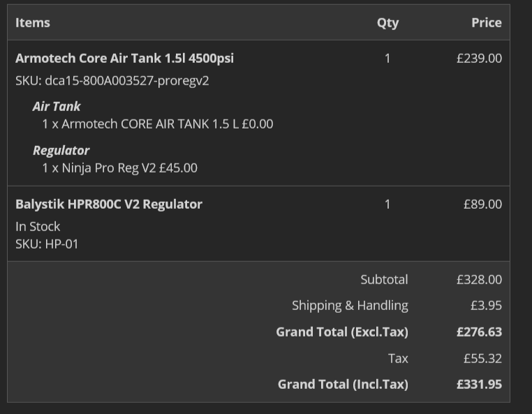Click the £239.00 air tank price
The image size is (532, 414).
pos(479,58)
